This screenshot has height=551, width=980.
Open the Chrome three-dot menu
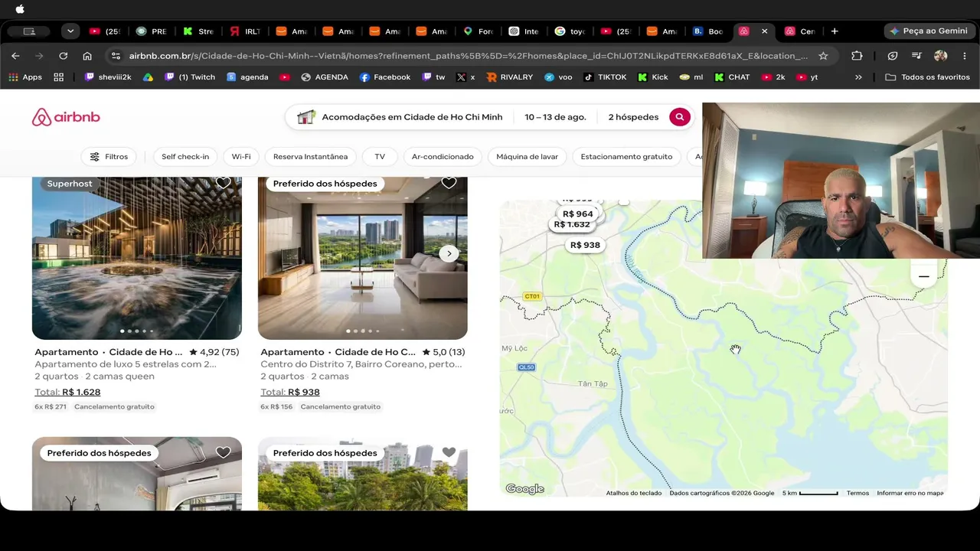coord(965,56)
